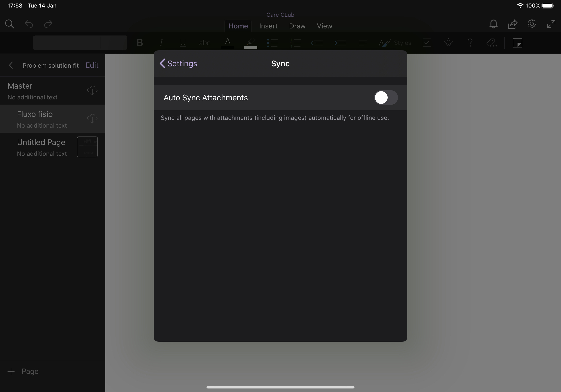Apply strikethrough formatting
This screenshot has height=392, width=561.
point(205,43)
